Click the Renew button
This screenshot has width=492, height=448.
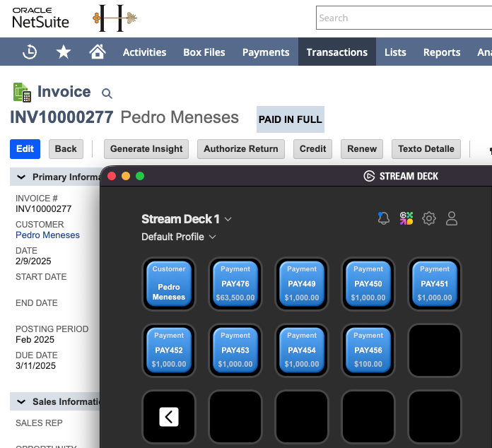[362, 149]
